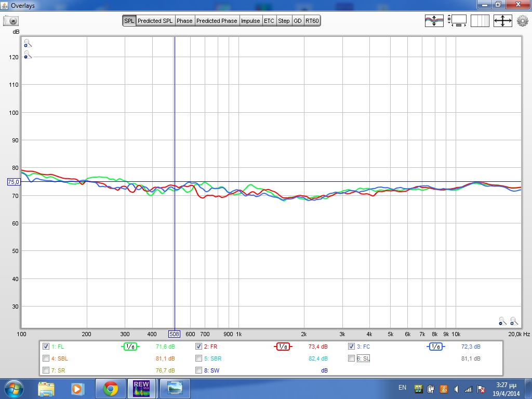Click the frequency axis log/linear grid icon
Image resolution: width=532 pixels, height=399 pixels.
[480, 21]
